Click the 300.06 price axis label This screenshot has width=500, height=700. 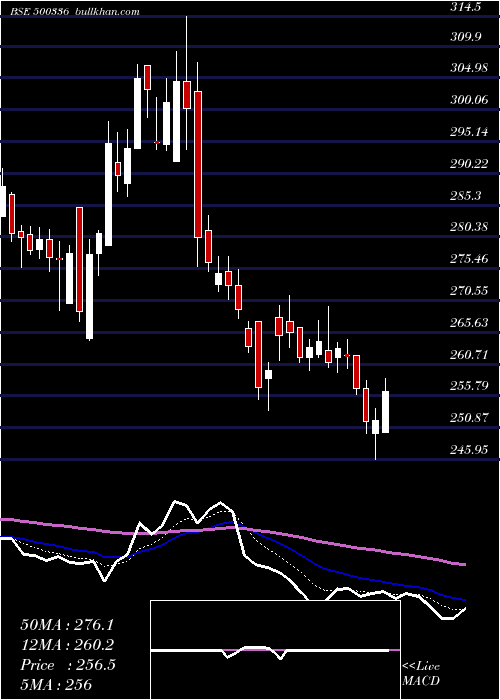coord(469,100)
